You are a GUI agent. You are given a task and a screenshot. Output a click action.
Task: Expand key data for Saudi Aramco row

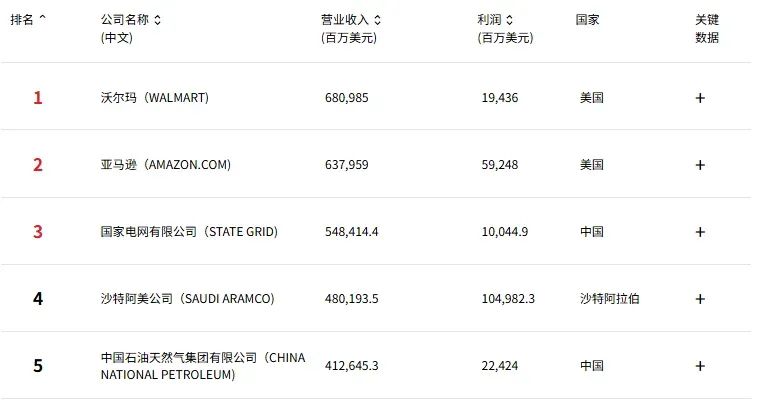(x=700, y=299)
